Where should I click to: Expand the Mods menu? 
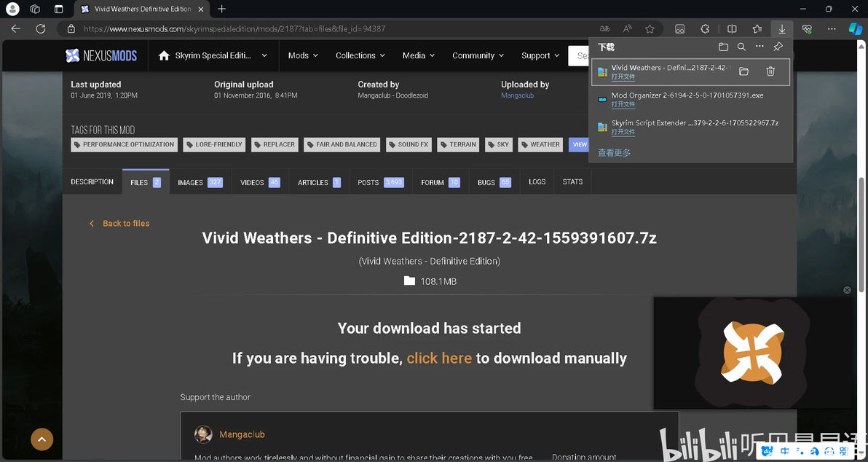click(303, 55)
